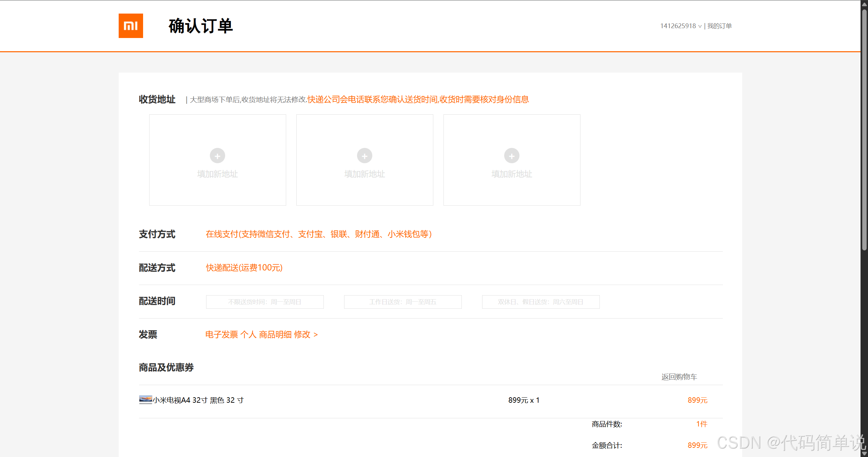Viewport: 868px width, 457px height.
Task: Select 双休日、假日送货 delivery option
Action: (x=541, y=302)
